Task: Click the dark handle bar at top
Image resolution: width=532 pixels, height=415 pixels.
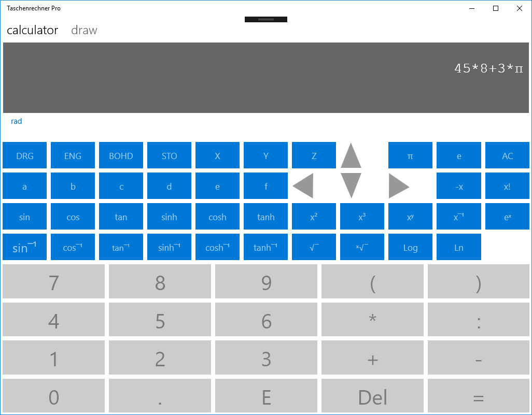Action: [x=266, y=20]
